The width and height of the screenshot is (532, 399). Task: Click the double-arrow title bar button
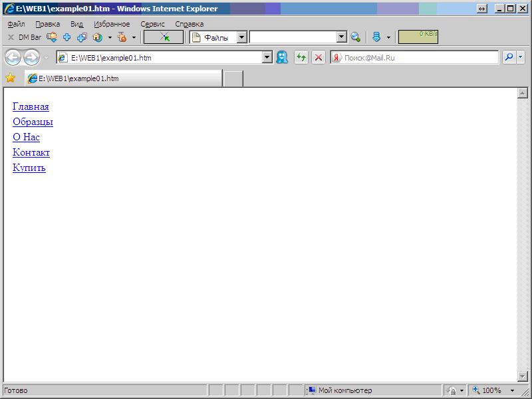pos(481,9)
